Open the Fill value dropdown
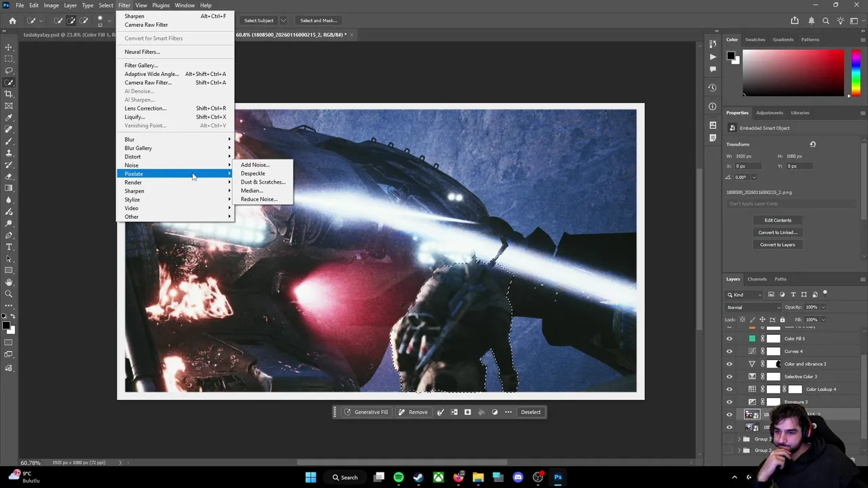This screenshot has width=868, height=488. point(823,319)
